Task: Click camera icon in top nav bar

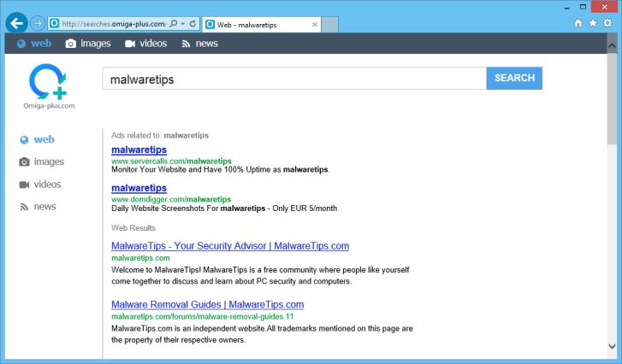Action: [71, 44]
